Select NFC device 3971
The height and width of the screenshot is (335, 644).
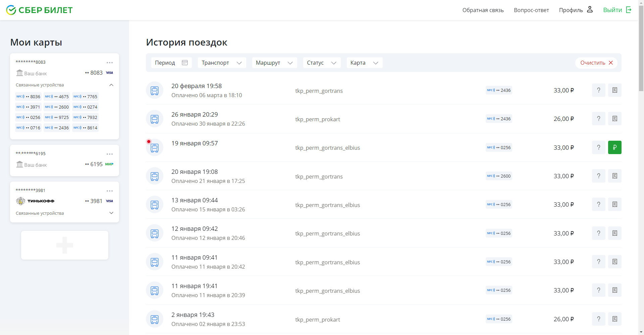[x=28, y=107]
